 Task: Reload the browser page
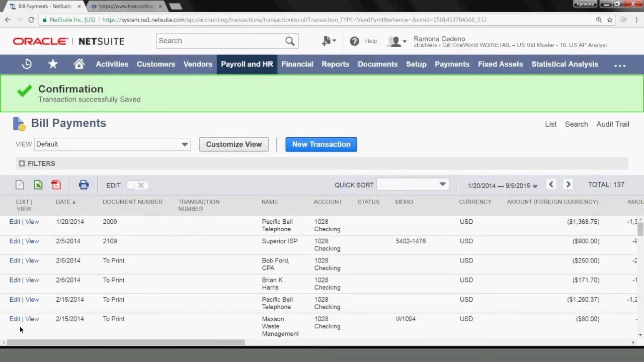[31, 20]
